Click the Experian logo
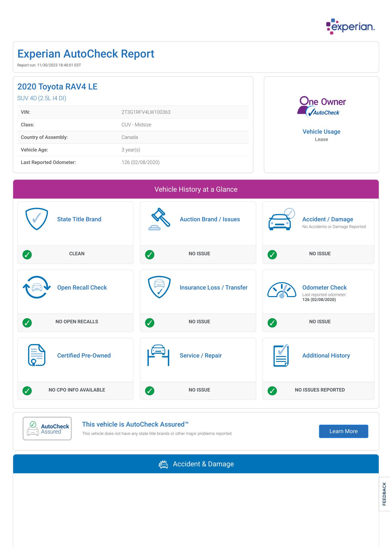392x555 pixels. pos(350,26)
